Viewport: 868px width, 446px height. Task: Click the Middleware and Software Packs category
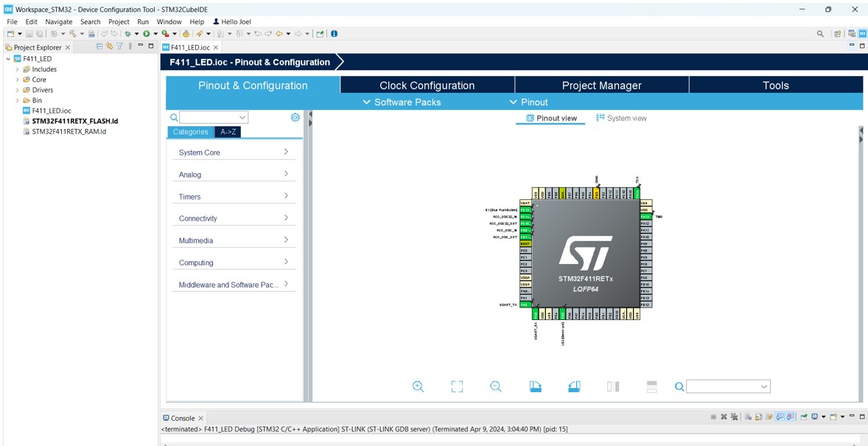[234, 285]
